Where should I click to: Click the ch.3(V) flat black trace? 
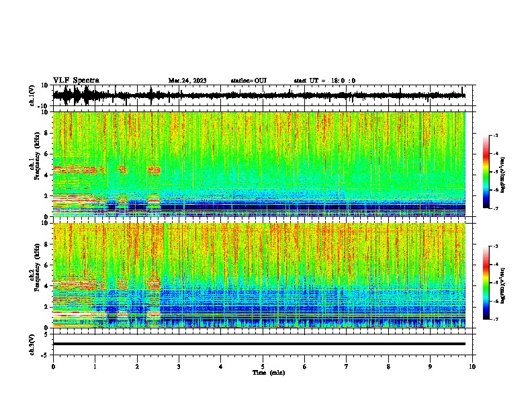click(259, 344)
